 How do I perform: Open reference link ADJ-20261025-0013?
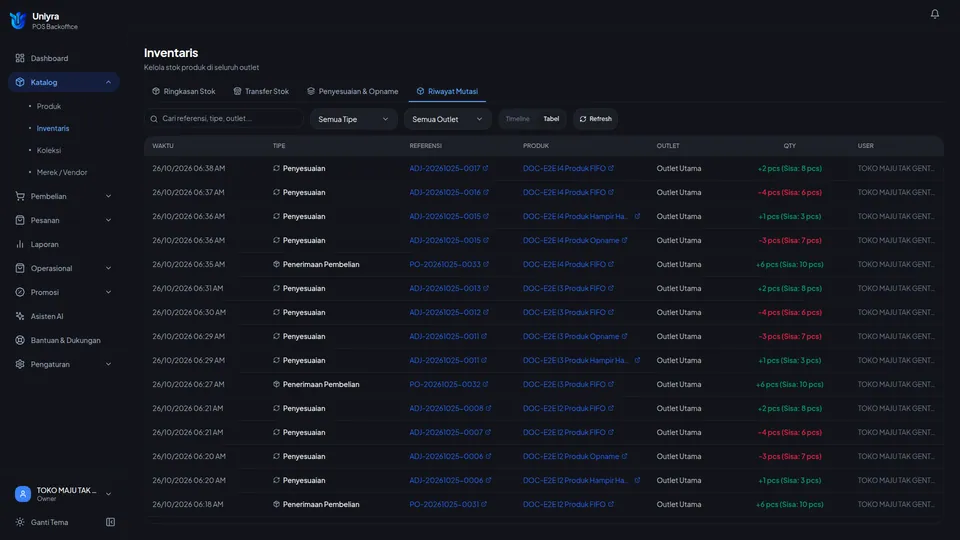444,288
